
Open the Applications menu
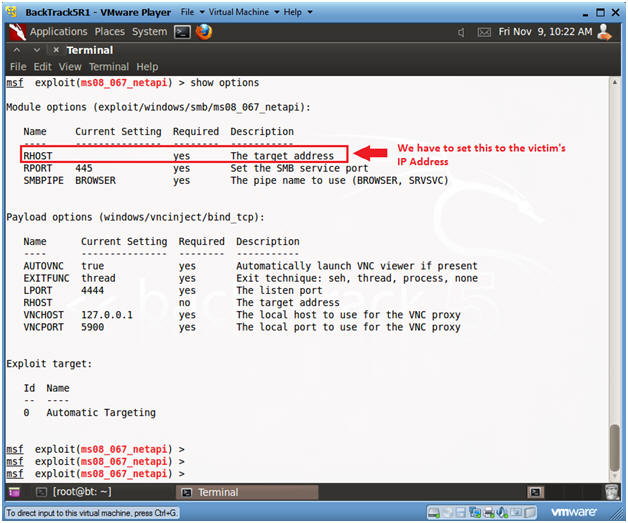point(58,32)
